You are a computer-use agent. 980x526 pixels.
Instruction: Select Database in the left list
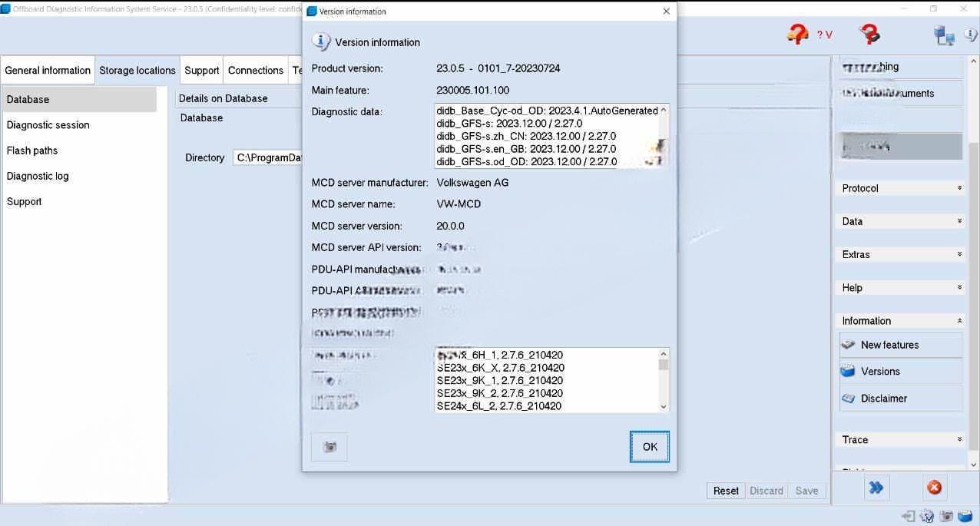tap(79, 100)
